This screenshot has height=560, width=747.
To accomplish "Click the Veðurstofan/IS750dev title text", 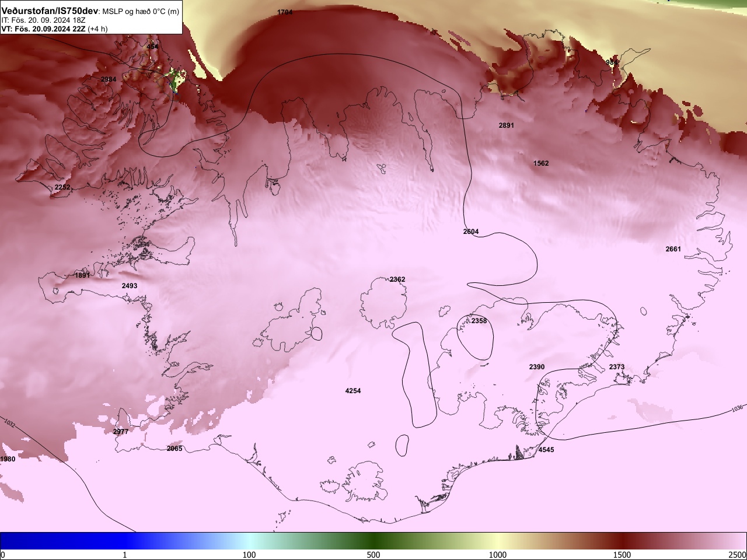I will [50, 11].
